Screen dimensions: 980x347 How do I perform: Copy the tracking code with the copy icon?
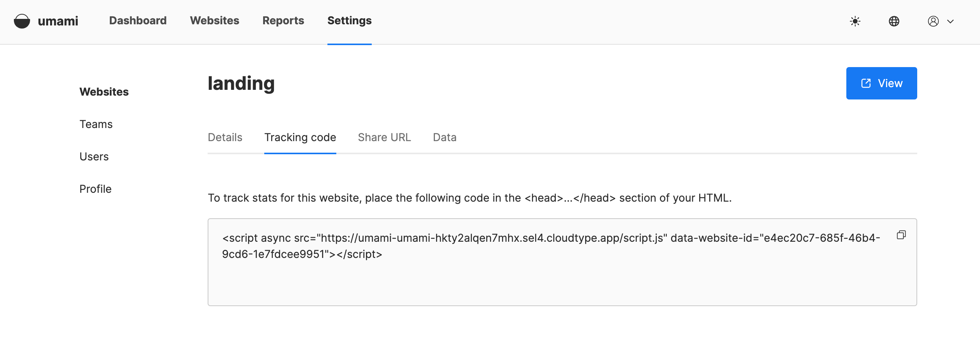[x=901, y=235]
